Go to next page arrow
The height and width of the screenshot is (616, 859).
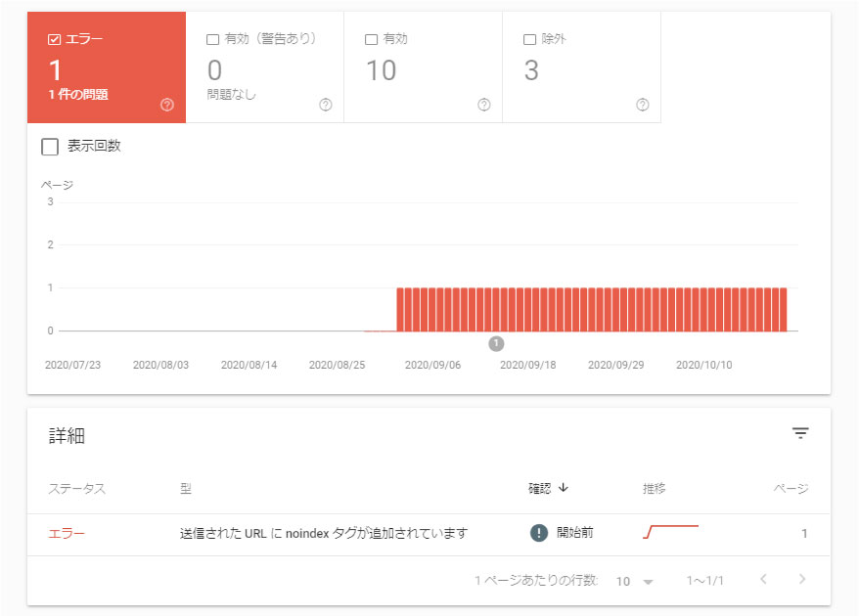coord(802,580)
